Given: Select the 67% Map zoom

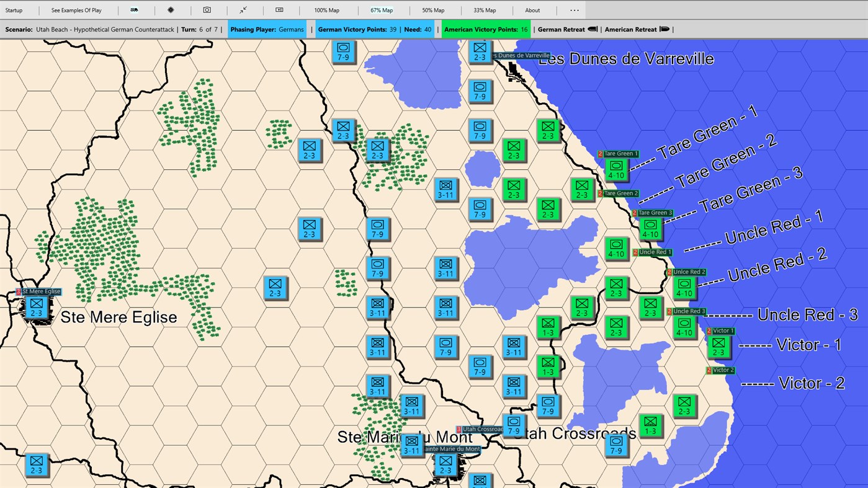Looking at the screenshot, I should (x=382, y=10).
